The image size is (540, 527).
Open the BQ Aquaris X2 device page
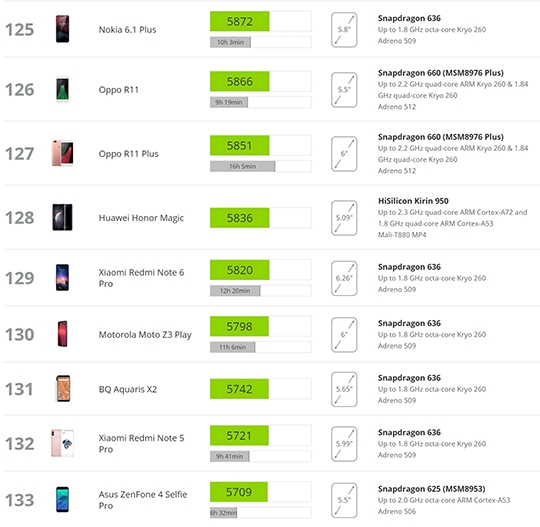point(128,389)
